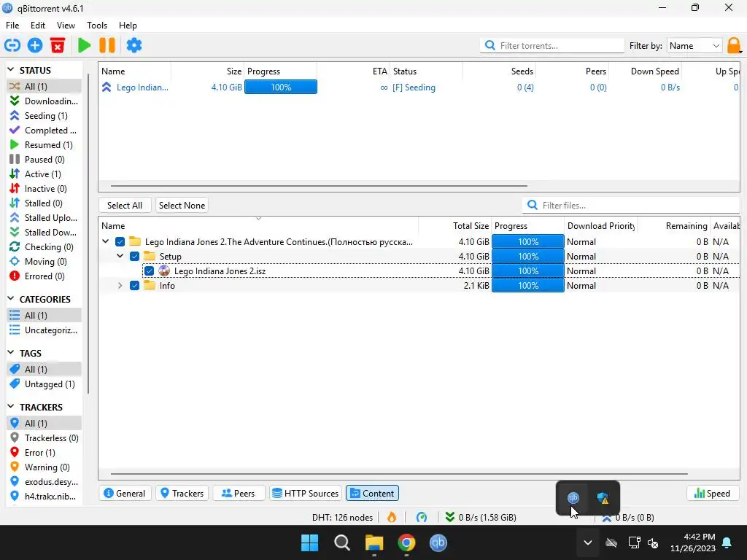Click the Select All button
The image size is (747, 560).
[125, 205]
